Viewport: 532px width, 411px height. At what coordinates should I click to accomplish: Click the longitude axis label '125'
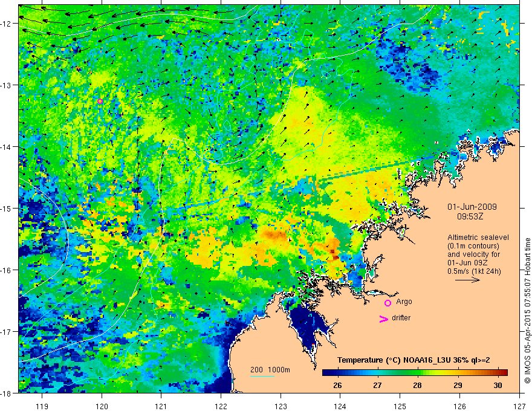[x=400, y=406]
